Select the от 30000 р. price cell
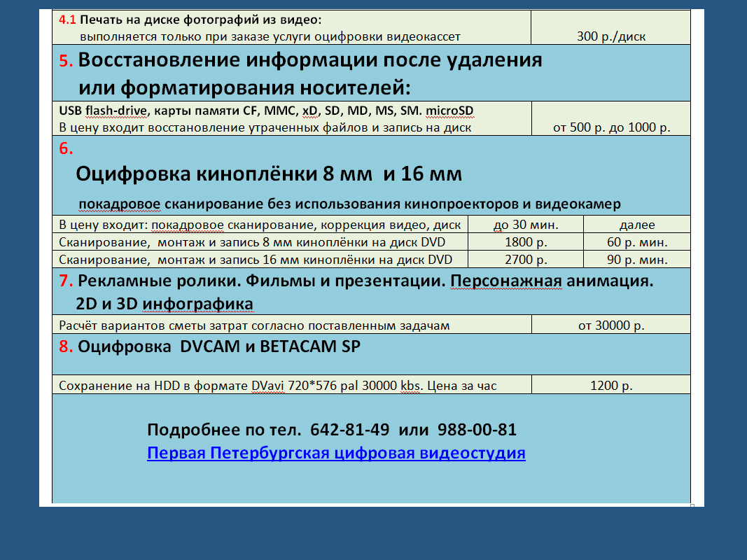This screenshot has width=747, height=560. pos(611,325)
